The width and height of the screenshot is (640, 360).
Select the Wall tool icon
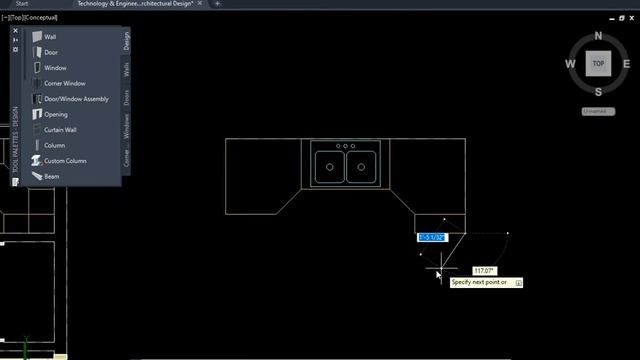coord(37,37)
